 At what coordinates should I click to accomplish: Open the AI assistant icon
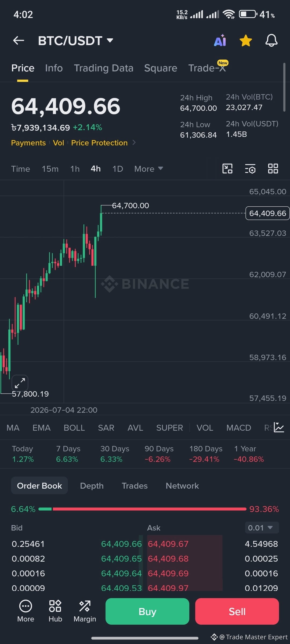click(220, 41)
